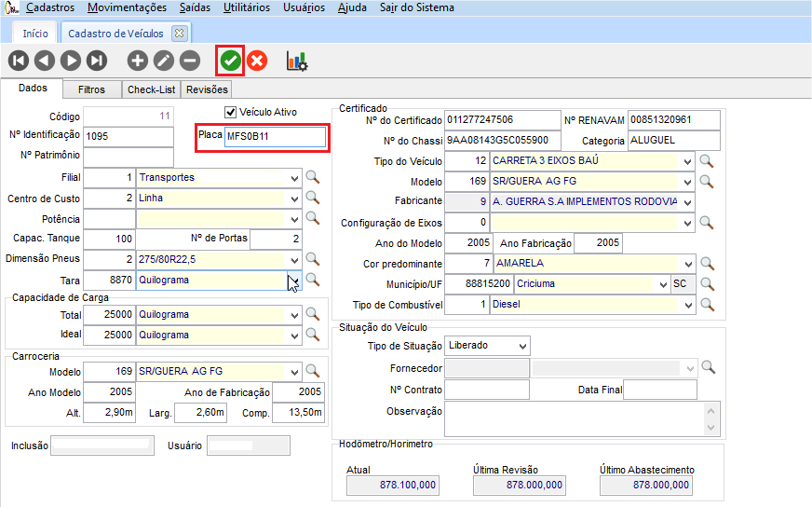Expand the Tipo de Situação dropdown
This screenshot has height=507, width=812.
pos(521,346)
